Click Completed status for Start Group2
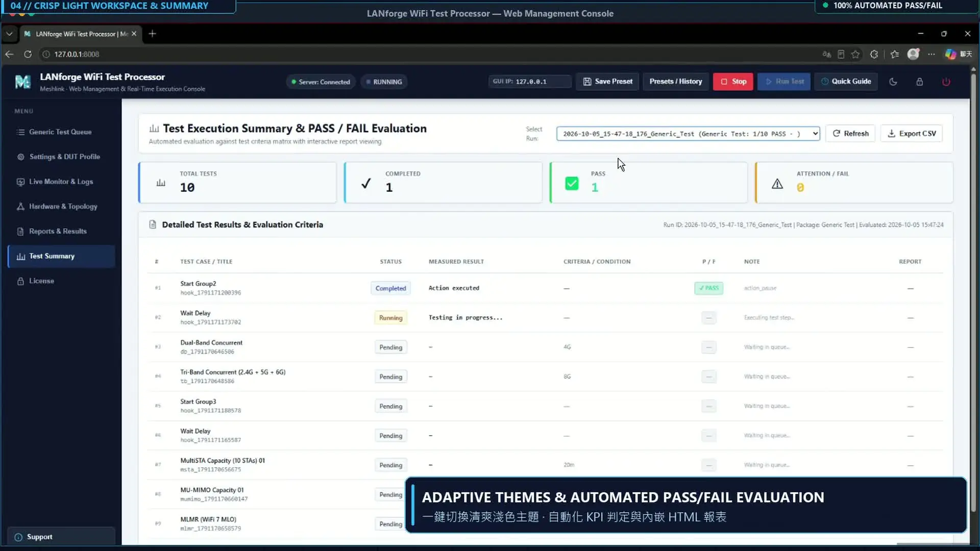The image size is (980, 551). point(390,288)
